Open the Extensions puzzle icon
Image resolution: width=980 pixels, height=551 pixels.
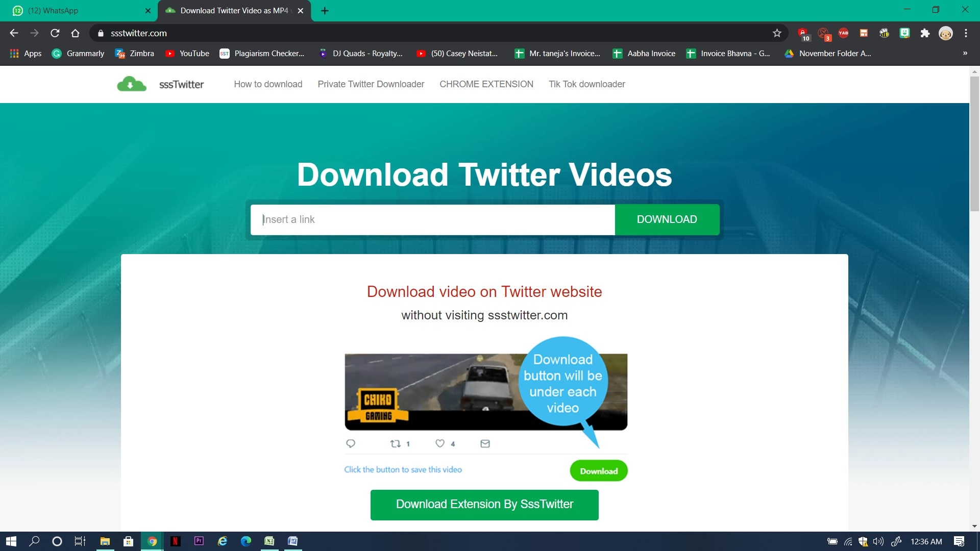(925, 33)
